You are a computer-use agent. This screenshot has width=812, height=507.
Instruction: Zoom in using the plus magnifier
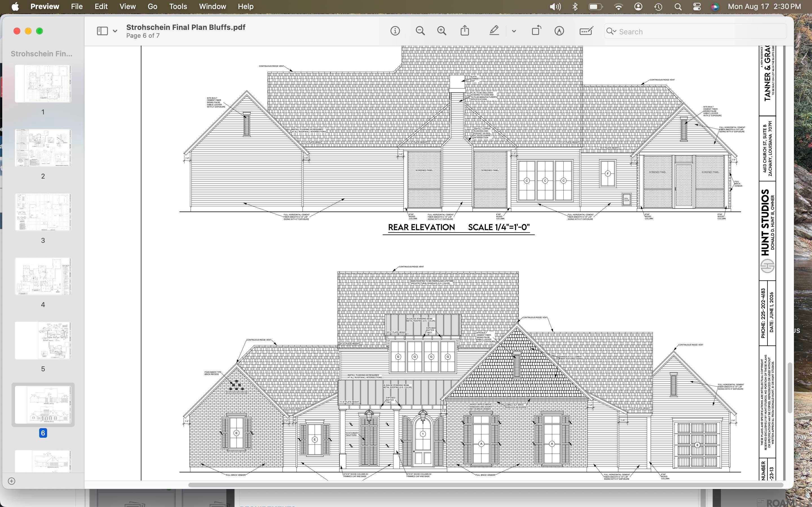pyautogui.click(x=442, y=31)
